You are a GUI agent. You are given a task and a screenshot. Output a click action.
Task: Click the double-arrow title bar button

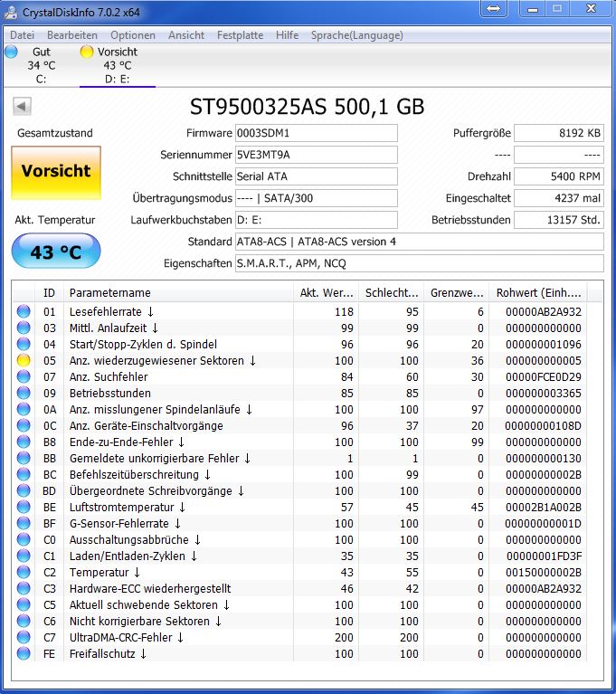pyautogui.click(x=493, y=9)
